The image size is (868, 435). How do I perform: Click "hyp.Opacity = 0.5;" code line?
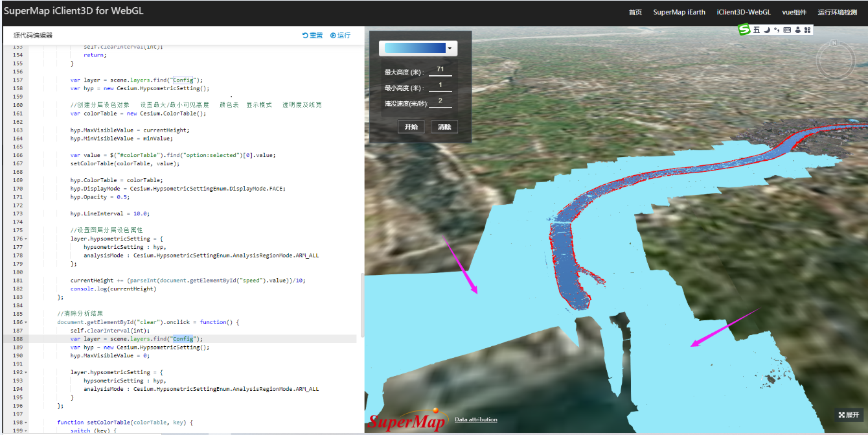pos(101,197)
